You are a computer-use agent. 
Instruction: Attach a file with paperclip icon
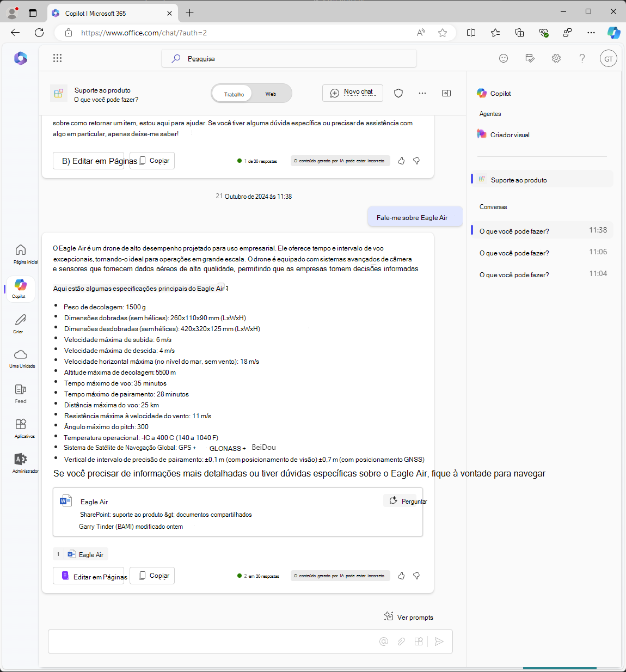pos(401,642)
